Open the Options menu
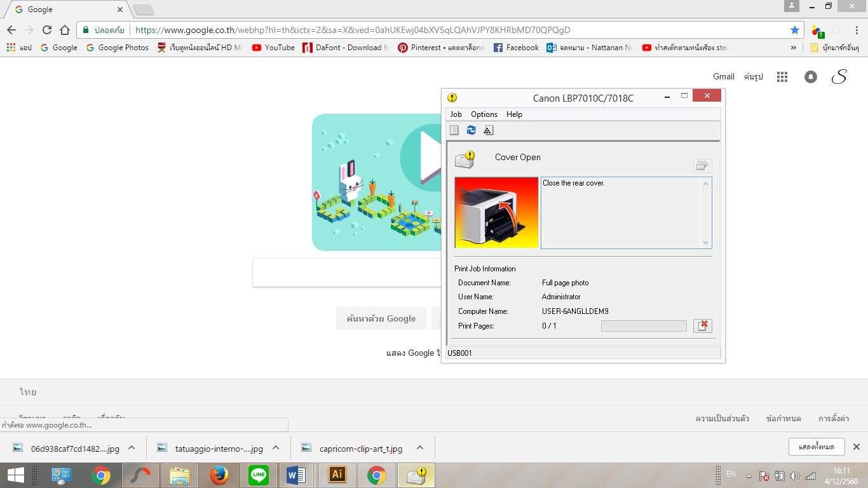The width and height of the screenshot is (868, 488). [484, 114]
